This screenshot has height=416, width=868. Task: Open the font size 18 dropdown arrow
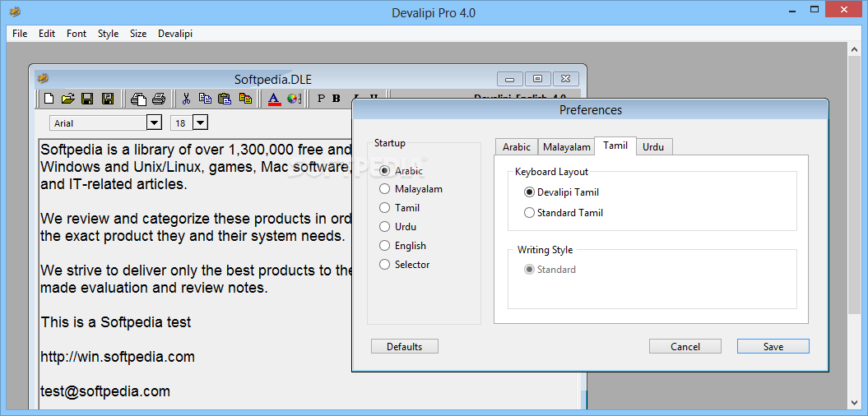(201, 122)
